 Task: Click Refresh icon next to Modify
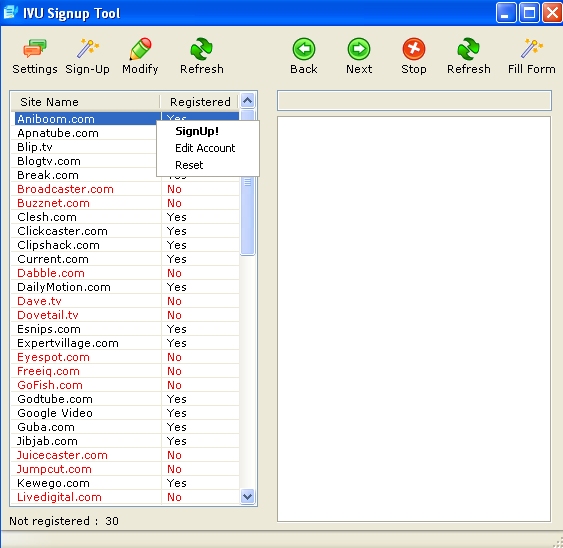click(201, 49)
